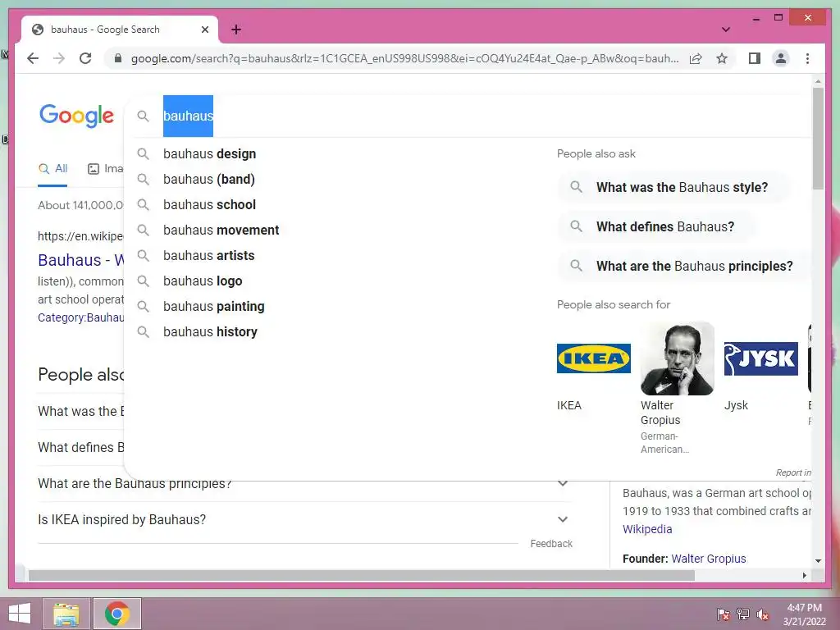Click the browser forward arrow
Screen dimensions: 840x630
click(x=59, y=58)
